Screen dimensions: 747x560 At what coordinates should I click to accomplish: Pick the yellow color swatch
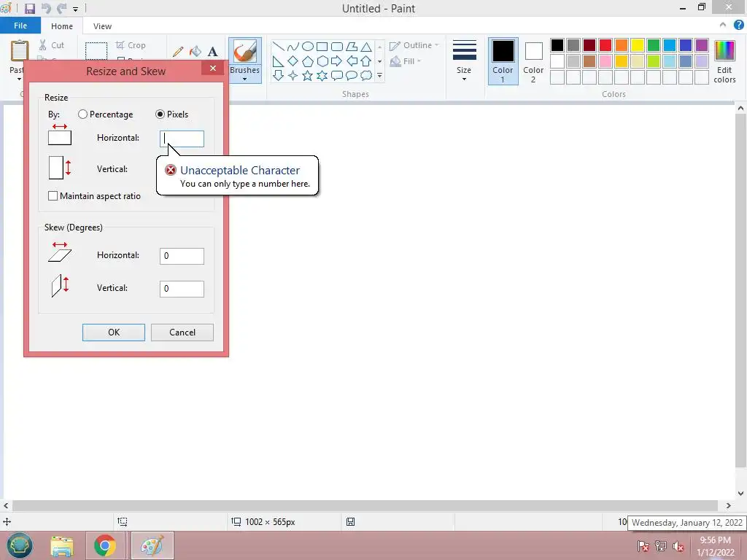click(638, 45)
